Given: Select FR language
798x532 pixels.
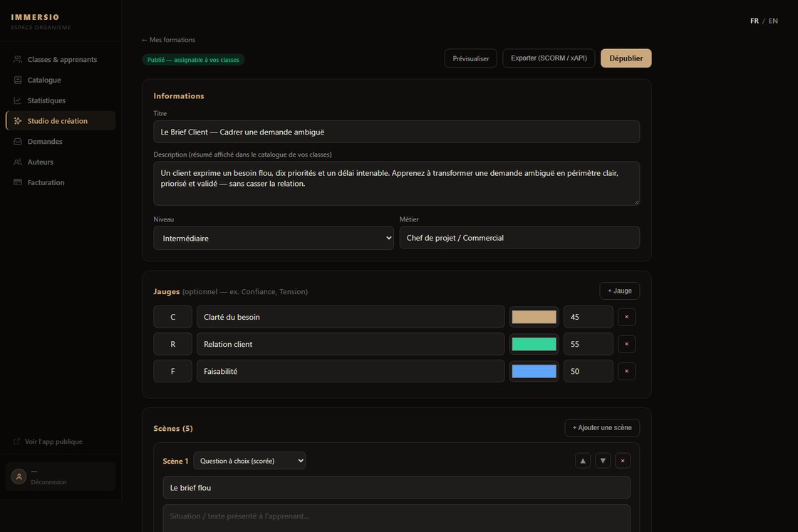Looking at the screenshot, I should tap(755, 21).
